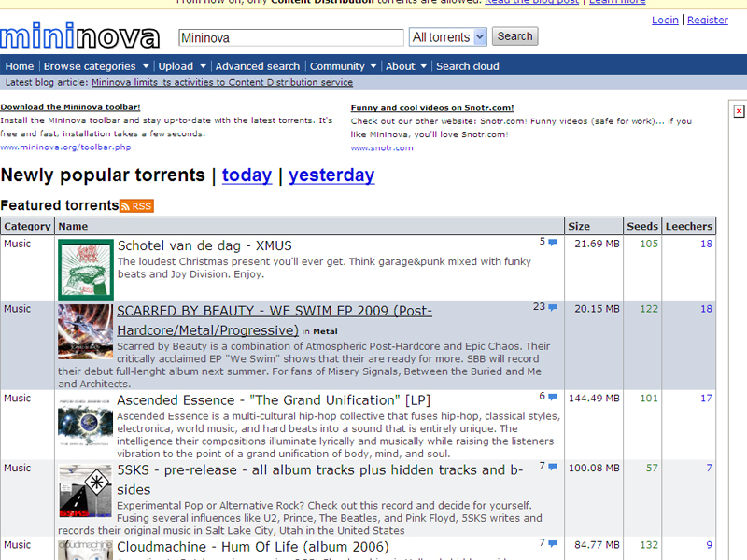Go to Home in navigation bar
747x560 pixels.
tap(20, 66)
